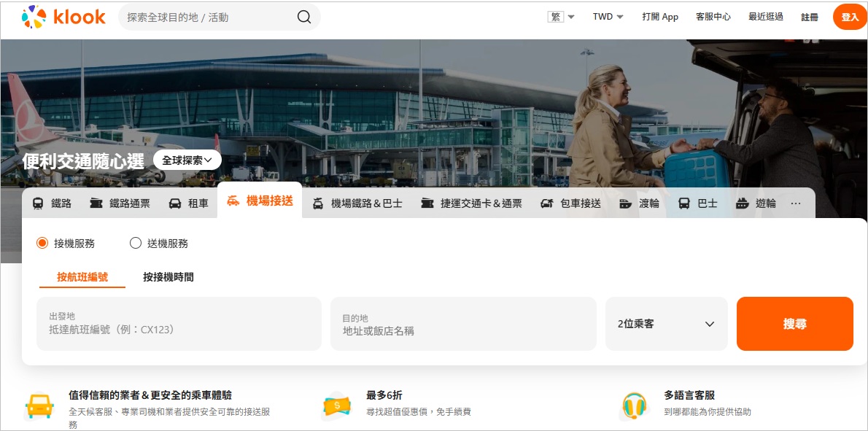Click the ferry icon 渡輪

625,203
